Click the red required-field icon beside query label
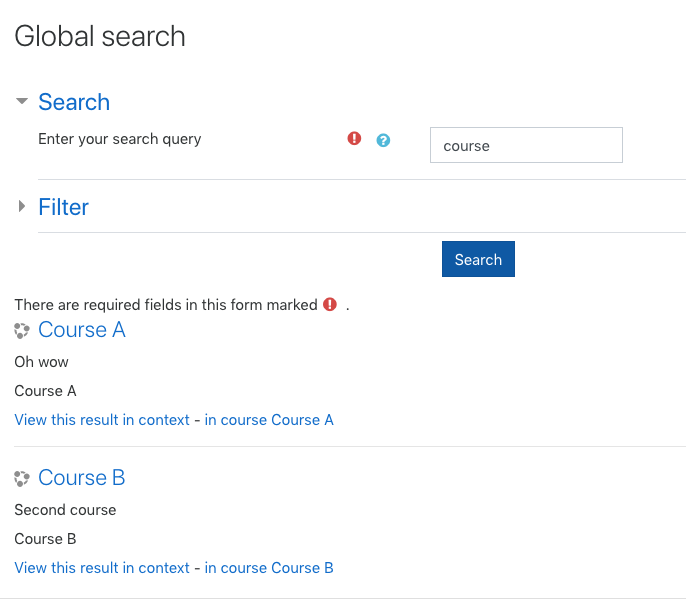This screenshot has height=600, width=686. (x=354, y=139)
